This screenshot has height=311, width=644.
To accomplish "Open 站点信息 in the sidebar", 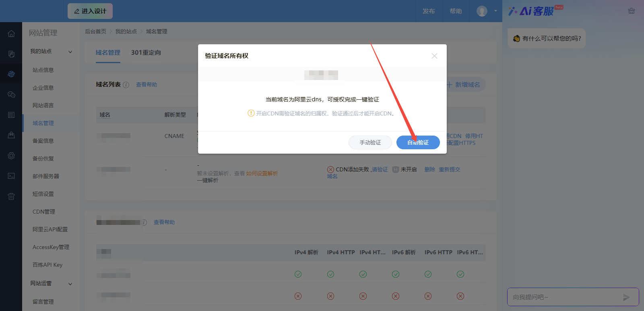I will (43, 70).
